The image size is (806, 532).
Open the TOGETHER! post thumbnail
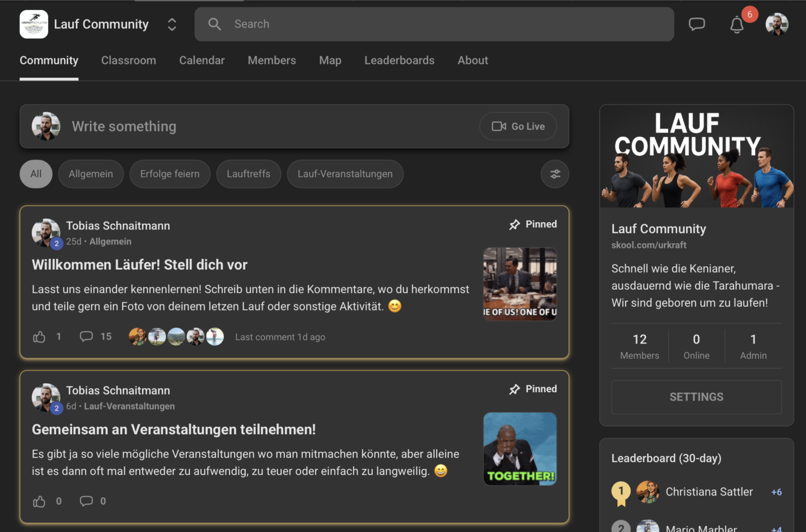point(519,449)
